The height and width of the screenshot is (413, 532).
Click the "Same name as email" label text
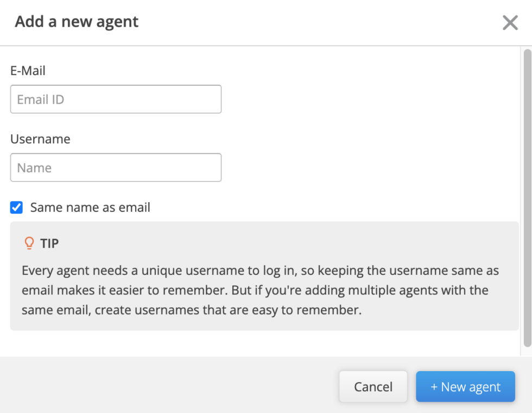[x=90, y=208]
